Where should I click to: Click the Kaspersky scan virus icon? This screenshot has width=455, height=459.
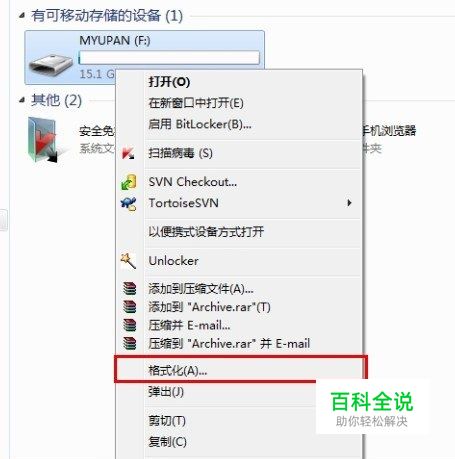point(128,153)
